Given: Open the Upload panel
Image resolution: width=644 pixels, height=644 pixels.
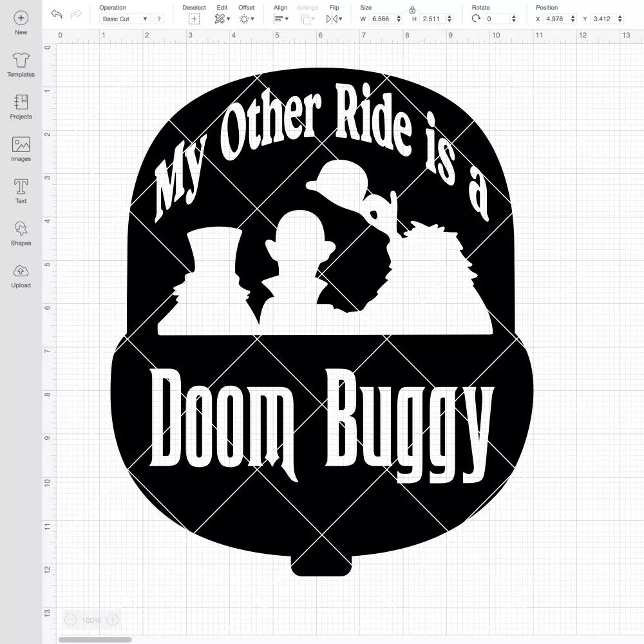Looking at the screenshot, I should (x=21, y=276).
